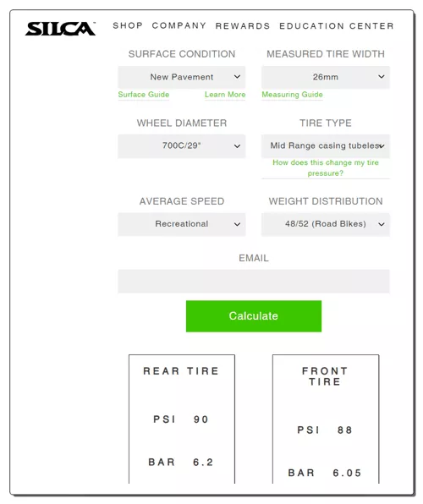
Task: Click the chevron arrow in Surface Condition
Action: tap(237, 77)
